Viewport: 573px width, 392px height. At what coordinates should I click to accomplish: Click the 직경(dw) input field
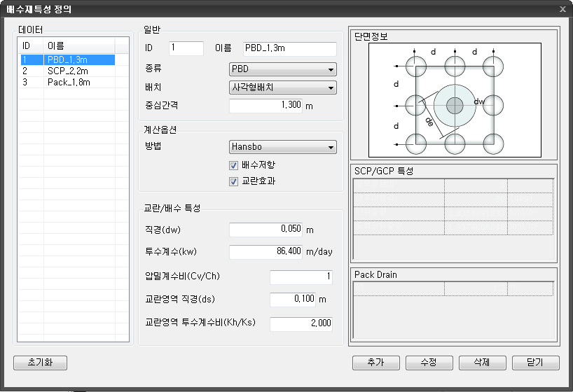(x=266, y=230)
